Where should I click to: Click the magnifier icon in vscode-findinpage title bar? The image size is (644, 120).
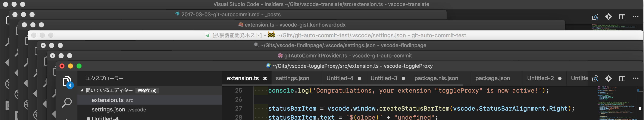click(x=256, y=45)
